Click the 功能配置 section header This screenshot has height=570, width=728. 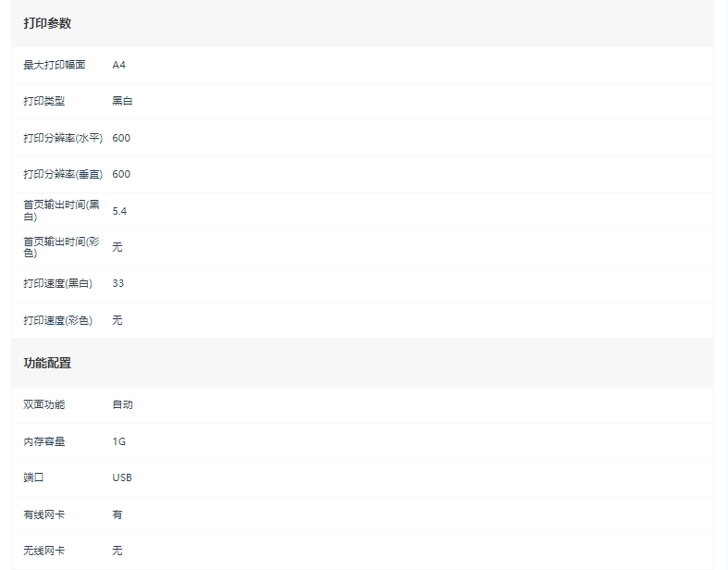click(x=47, y=363)
